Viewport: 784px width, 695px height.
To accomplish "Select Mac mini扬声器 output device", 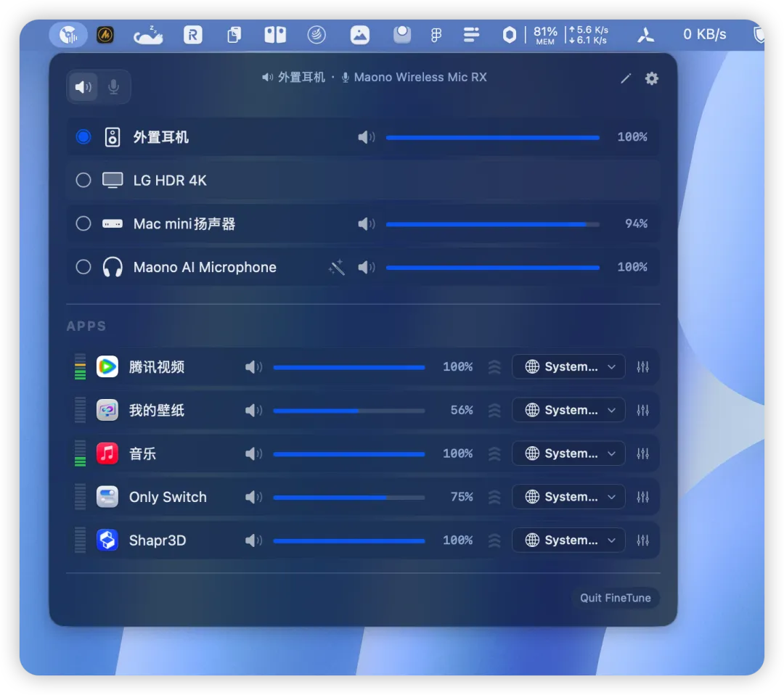I will (83, 223).
